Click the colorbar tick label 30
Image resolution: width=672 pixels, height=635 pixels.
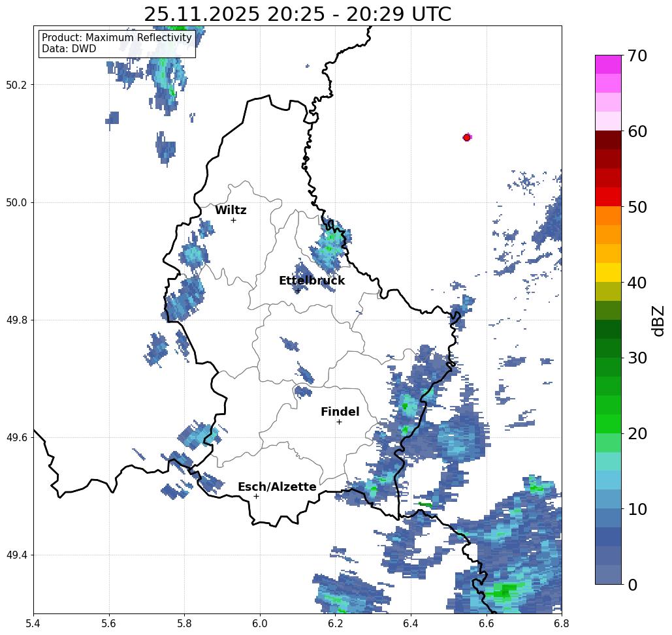[637, 358]
